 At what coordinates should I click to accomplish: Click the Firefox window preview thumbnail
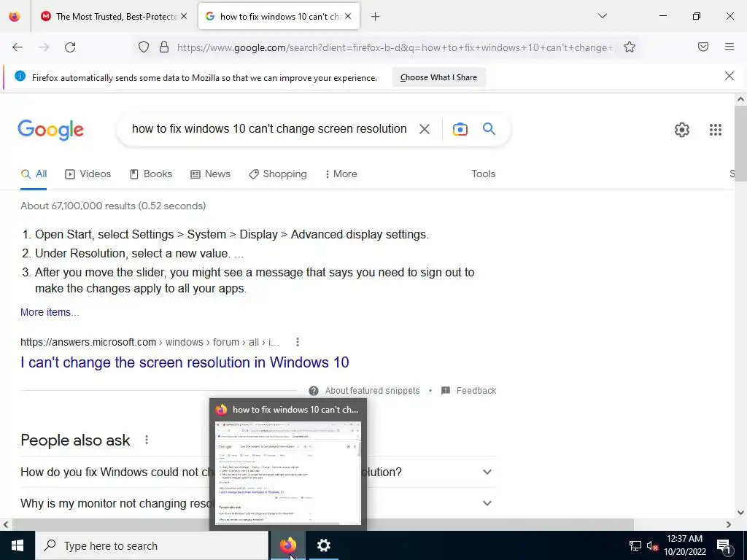point(288,472)
